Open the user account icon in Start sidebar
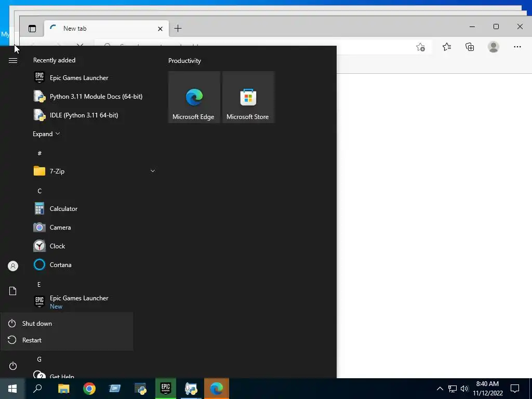Image resolution: width=532 pixels, height=399 pixels. 13,266
